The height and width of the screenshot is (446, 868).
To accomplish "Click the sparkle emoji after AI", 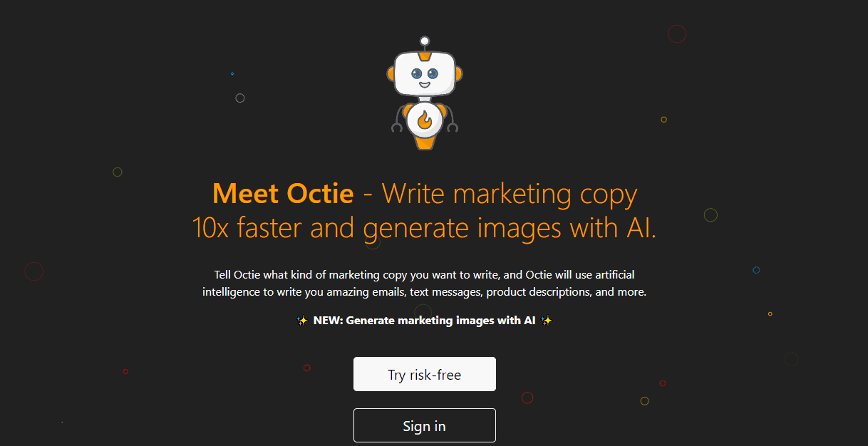I will (x=547, y=320).
